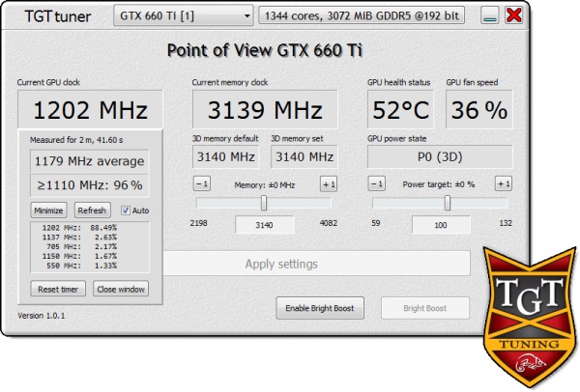Click Reset timer button
Image resolution: width=580 pixels, height=392 pixels.
pos(58,289)
